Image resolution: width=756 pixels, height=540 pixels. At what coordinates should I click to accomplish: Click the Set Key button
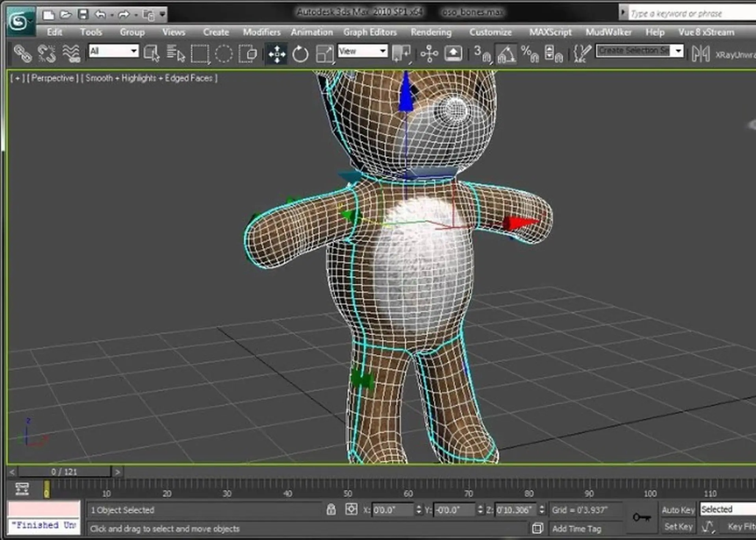point(678,527)
